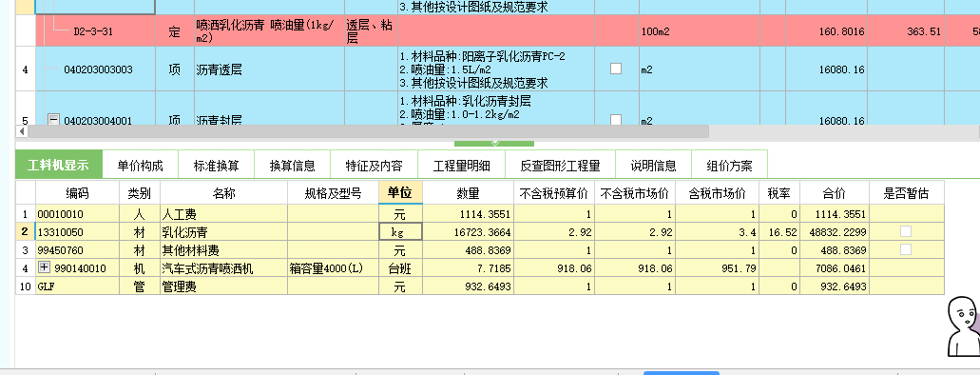The image size is (980, 375).
Task: Open the 组价方案 tab
Action: click(x=729, y=166)
